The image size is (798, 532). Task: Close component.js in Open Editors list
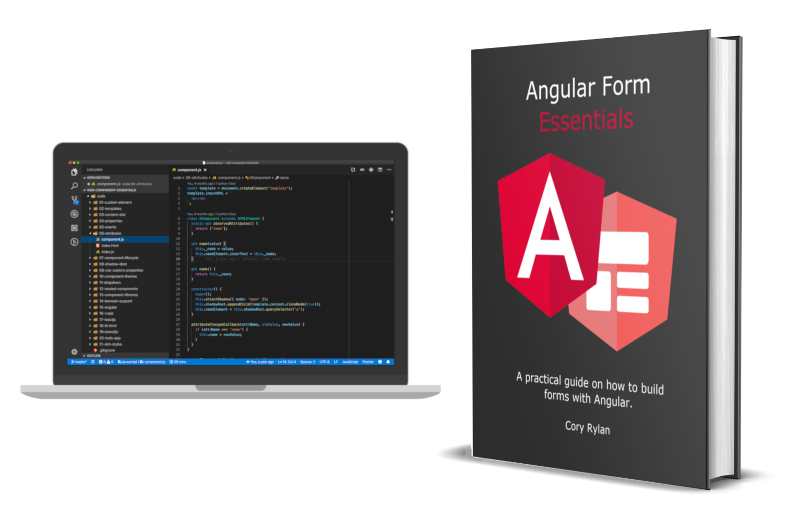click(x=88, y=184)
